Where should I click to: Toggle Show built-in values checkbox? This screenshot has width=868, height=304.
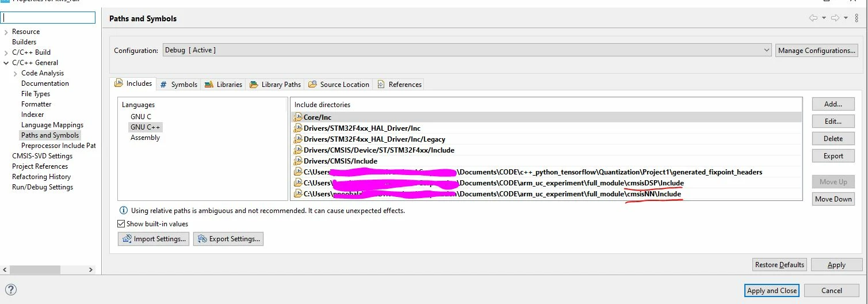(x=121, y=224)
